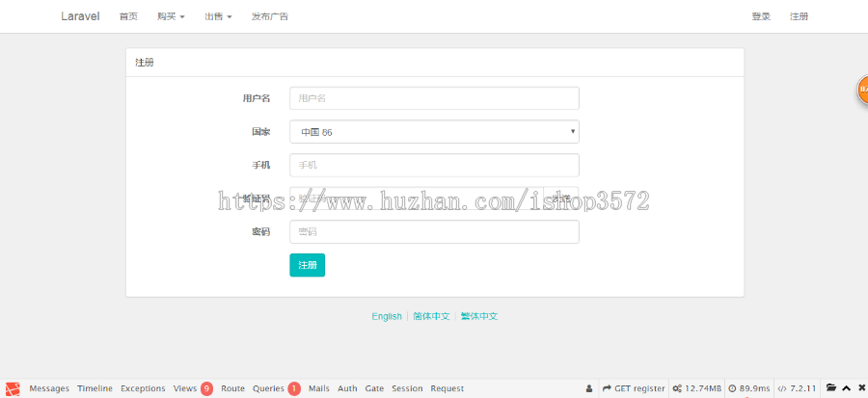Open the Views debugbar tab
This screenshot has height=398, width=868.
[193, 388]
